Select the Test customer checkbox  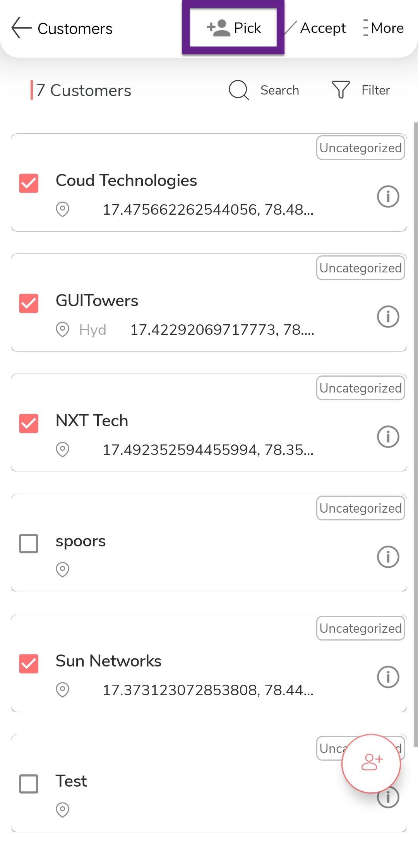[x=29, y=784]
